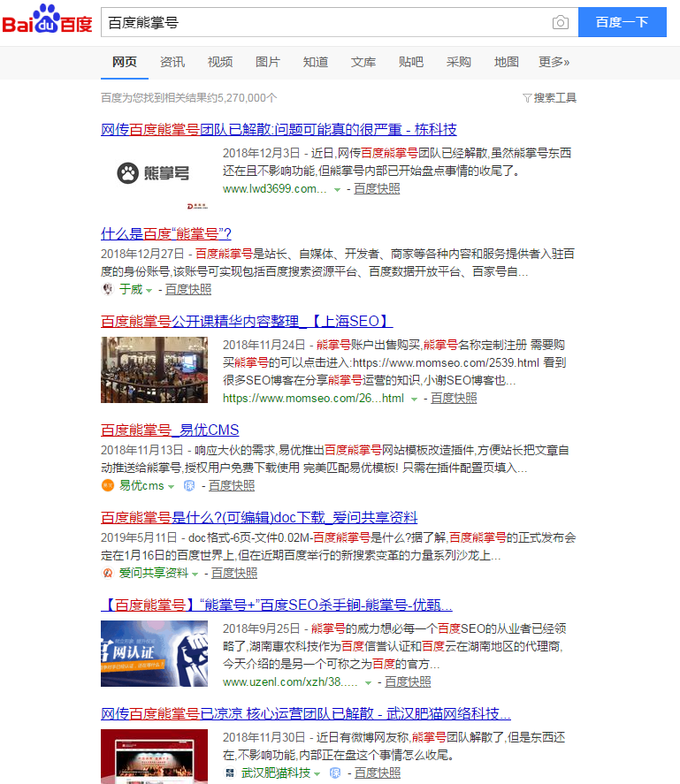Expand dropdown arrow next to 易优cms
Image resolution: width=680 pixels, height=784 pixels.
pyautogui.click(x=172, y=486)
